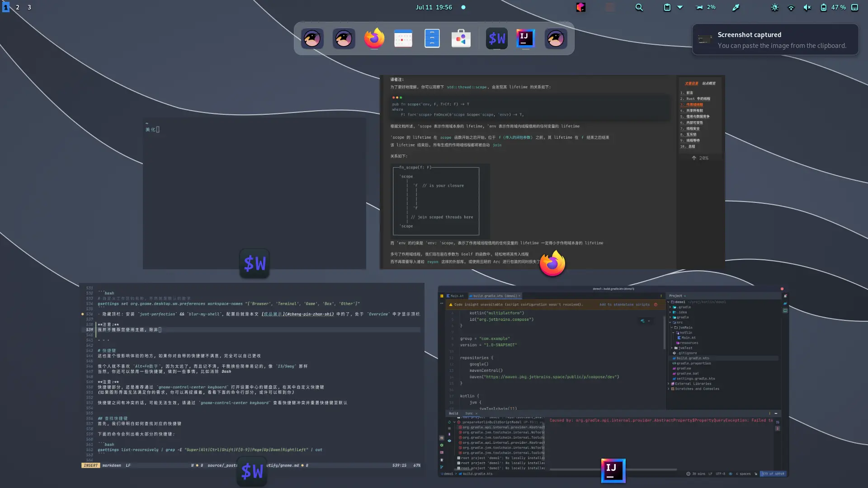Screen dimensions: 868x488
Task: Click IntelliJ memory indicator 379 of 4096M
Action: tap(773, 474)
